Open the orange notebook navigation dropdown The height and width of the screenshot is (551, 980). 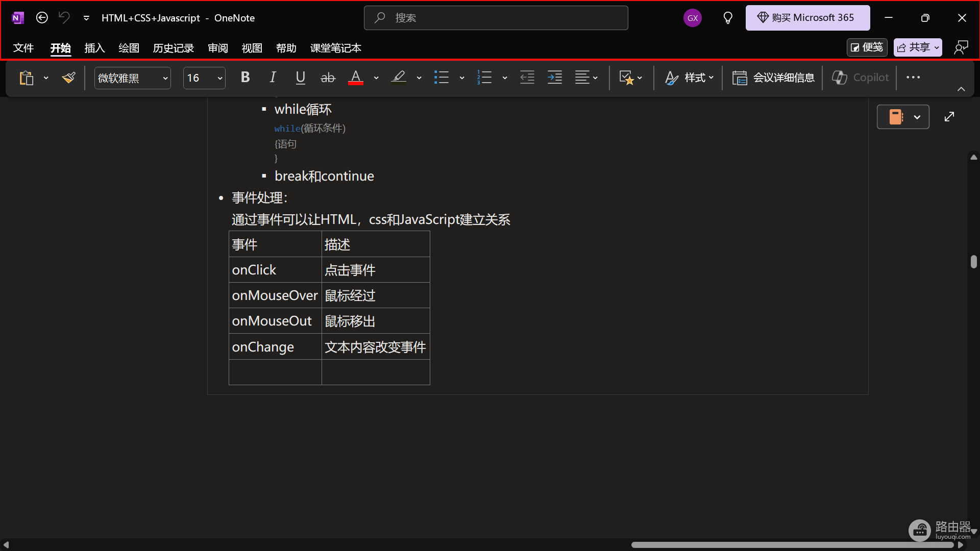(902, 117)
